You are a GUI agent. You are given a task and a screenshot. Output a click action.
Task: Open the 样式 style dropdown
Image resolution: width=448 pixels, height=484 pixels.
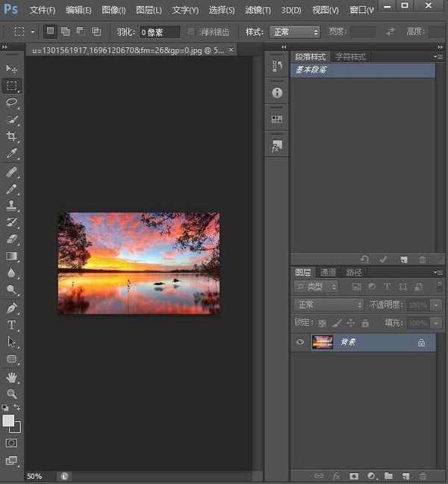[294, 32]
